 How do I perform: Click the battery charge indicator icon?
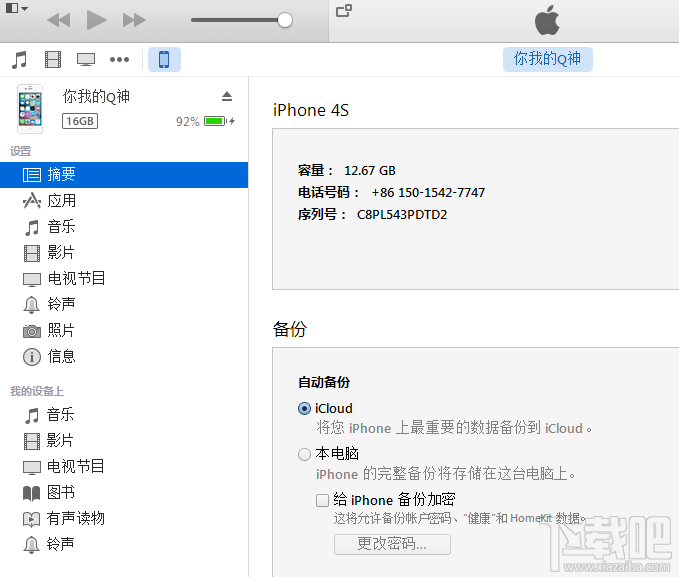[216, 121]
